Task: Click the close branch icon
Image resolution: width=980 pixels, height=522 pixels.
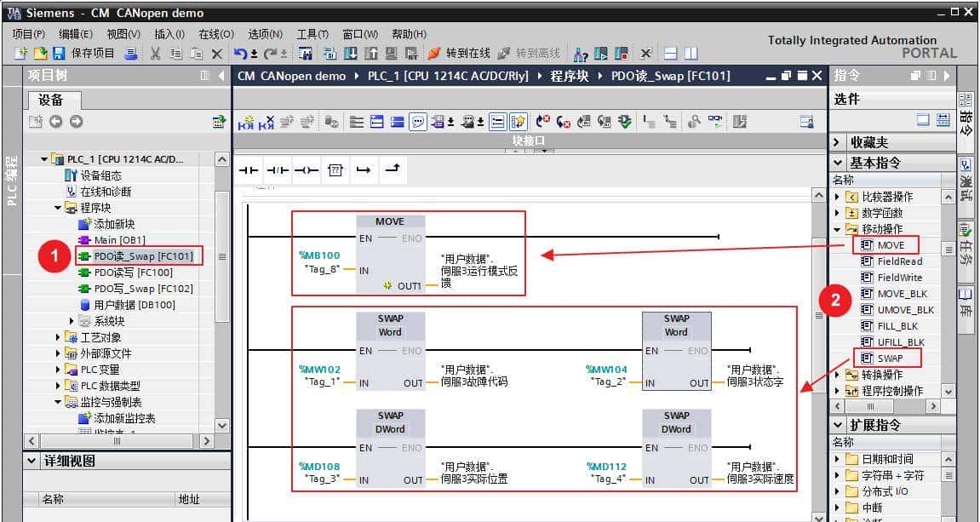Action: pyautogui.click(x=392, y=170)
